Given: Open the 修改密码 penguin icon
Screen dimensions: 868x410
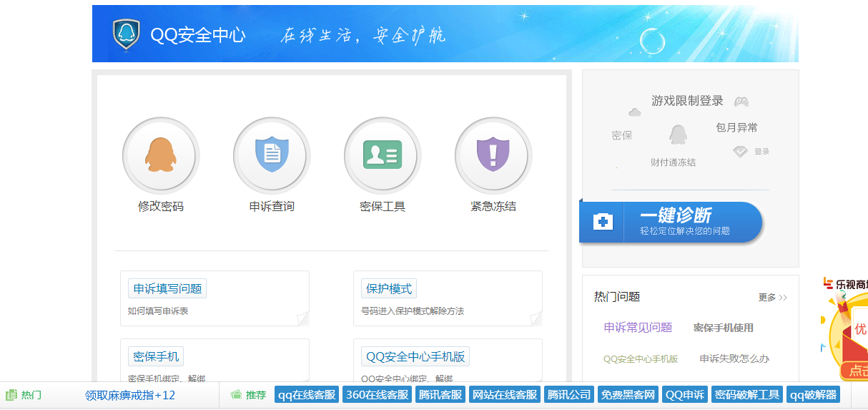Looking at the screenshot, I should coord(161,155).
